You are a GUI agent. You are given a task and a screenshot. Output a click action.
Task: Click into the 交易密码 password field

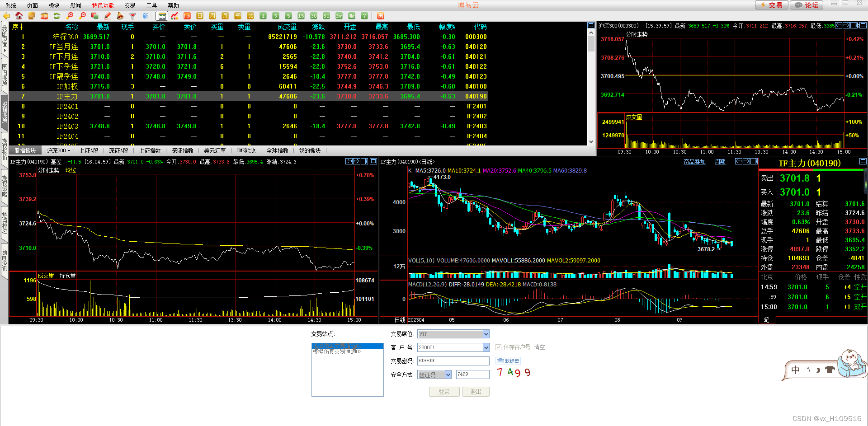pos(453,361)
